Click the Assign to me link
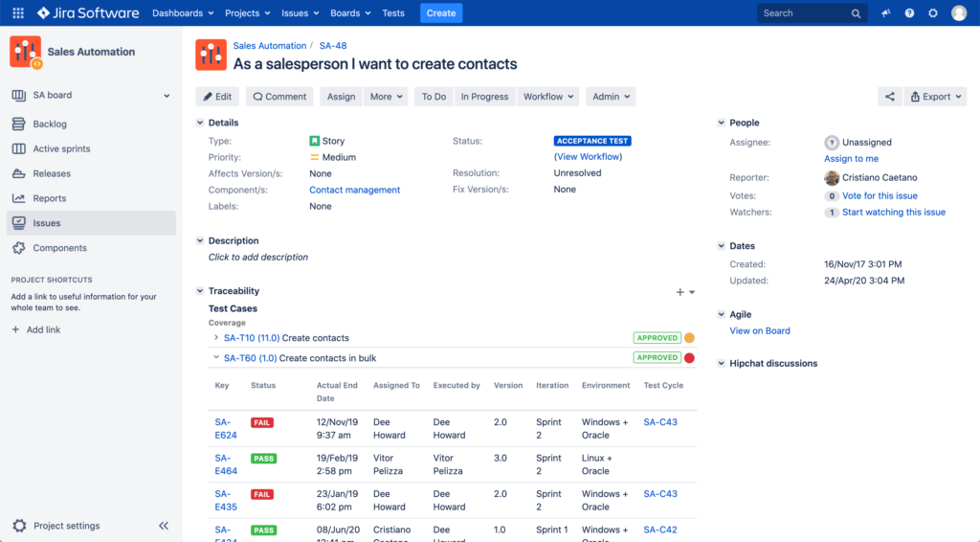 (851, 159)
